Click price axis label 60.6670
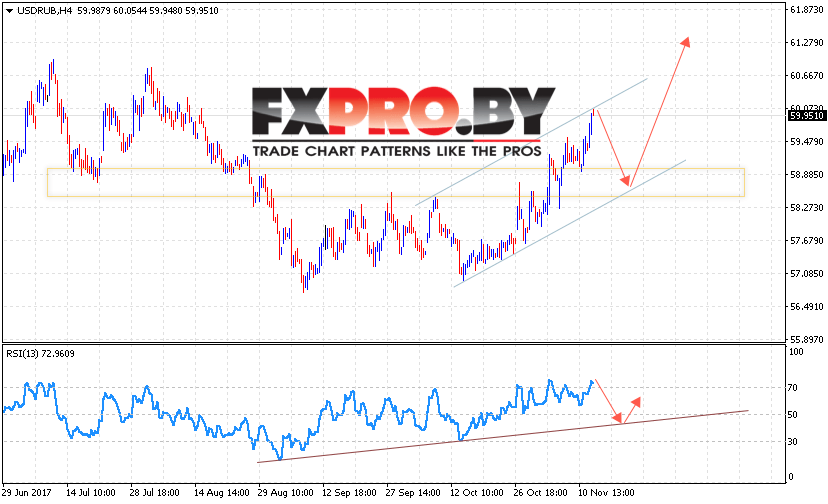 [806, 76]
